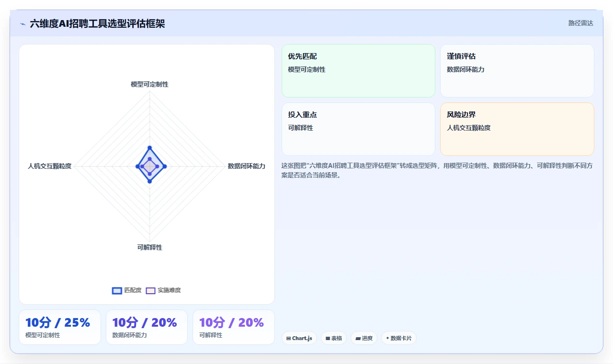Click the 可解释性 radar axis label
This screenshot has height=364, width=613.
(149, 247)
